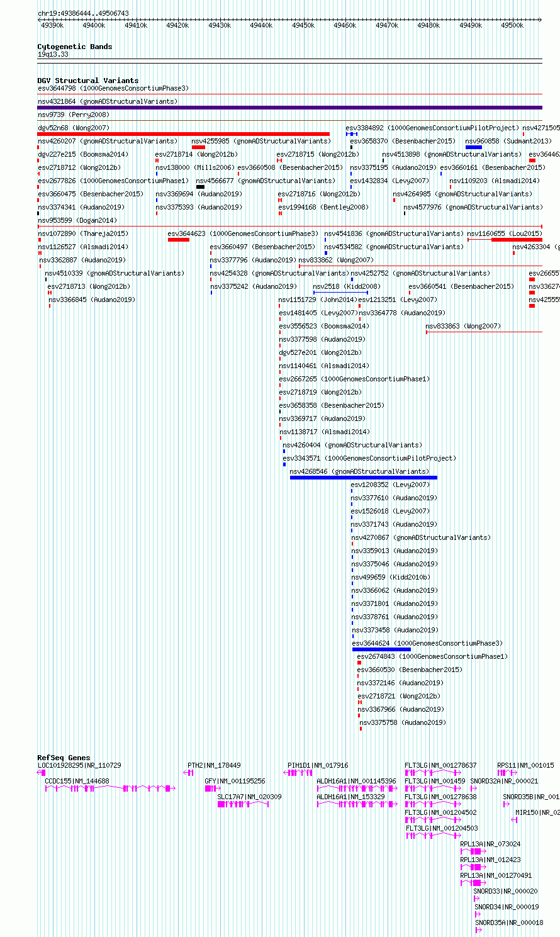The height and width of the screenshot is (937, 560).
Task: Click the FLT3LG NM_001278637 gene model
Action: click(433, 773)
